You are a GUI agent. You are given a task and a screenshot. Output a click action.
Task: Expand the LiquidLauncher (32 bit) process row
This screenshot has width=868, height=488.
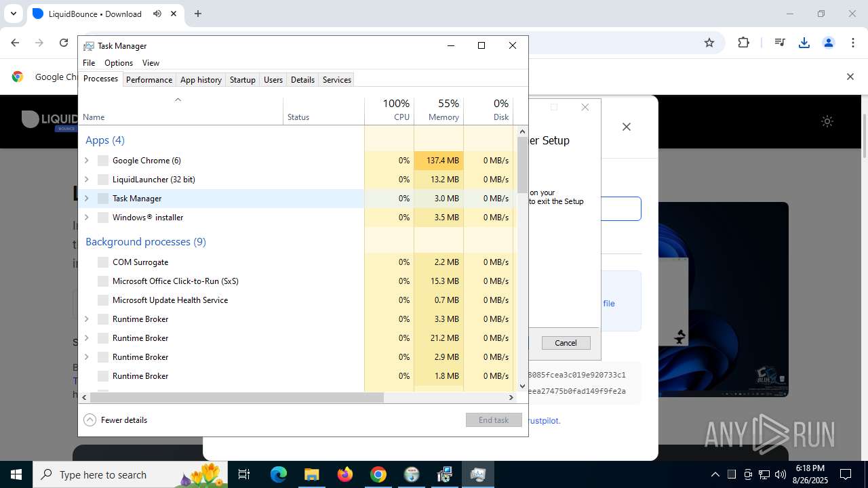[x=86, y=180]
